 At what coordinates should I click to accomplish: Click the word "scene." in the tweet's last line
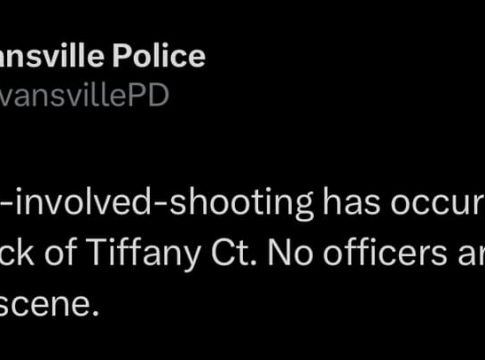(x=49, y=305)
